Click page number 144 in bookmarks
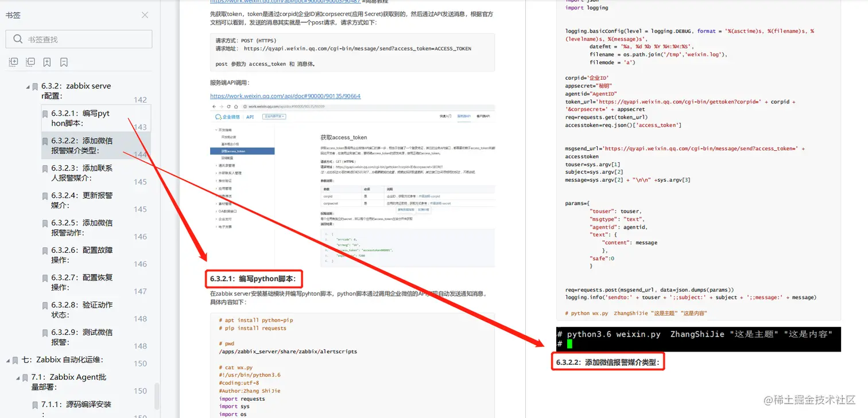 coord(140,155)
